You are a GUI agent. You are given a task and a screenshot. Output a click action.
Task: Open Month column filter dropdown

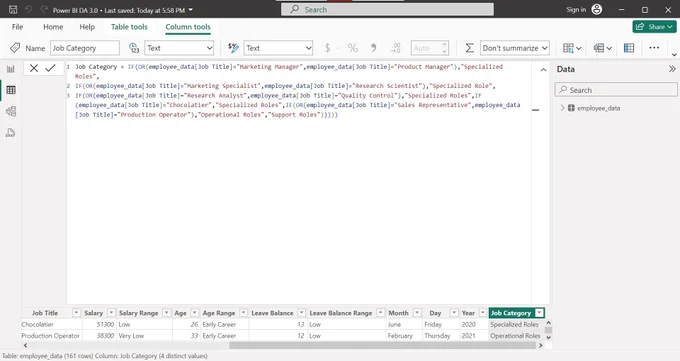click(x=417, y=313)
